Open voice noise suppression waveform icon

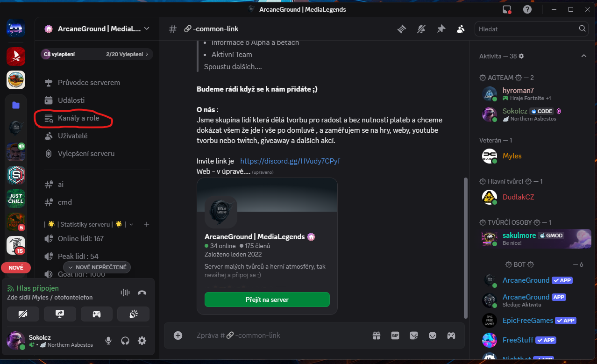[x=125, y=293]
